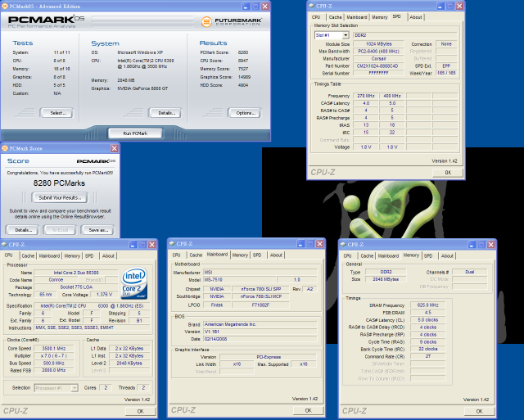The width and height of the screenshot is (524, 420).
Task: Click the CPU-Z SPD window title icon
Action: pyautogui.click(x=311, y=6)
